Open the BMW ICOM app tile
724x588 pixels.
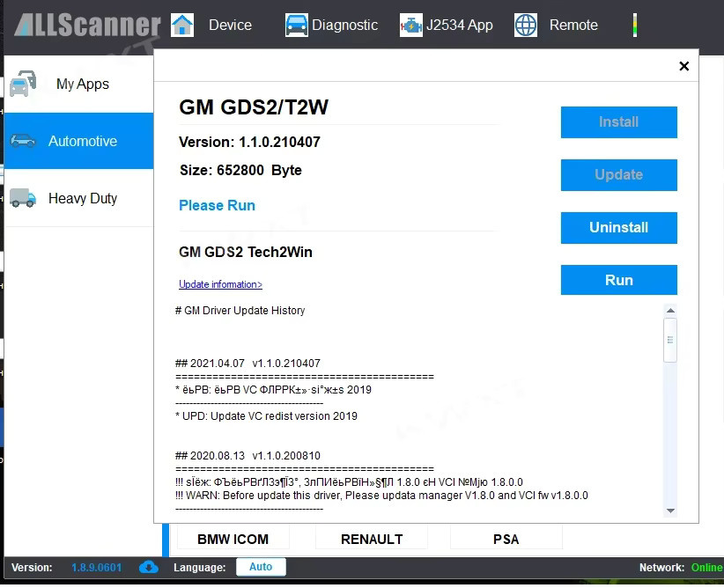[233, 539]
